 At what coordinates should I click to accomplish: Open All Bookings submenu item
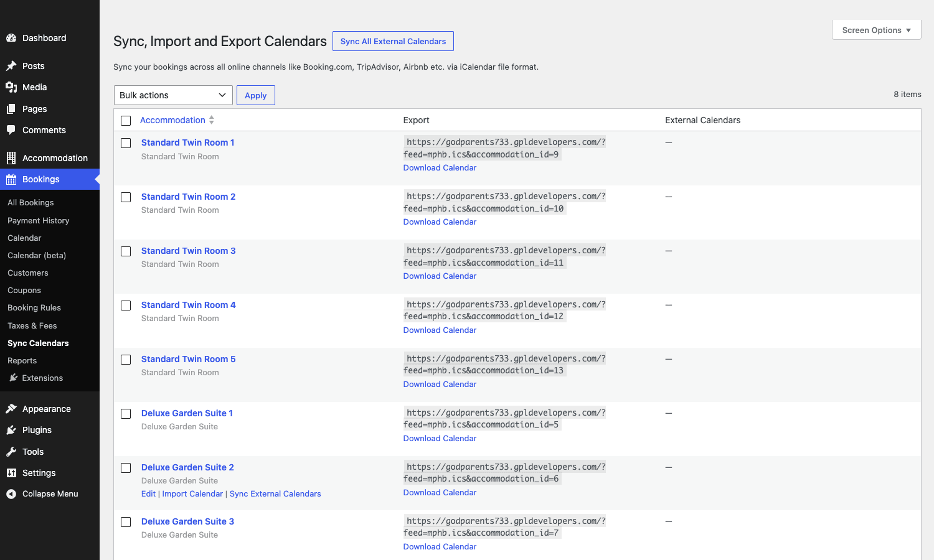point(31,202)
